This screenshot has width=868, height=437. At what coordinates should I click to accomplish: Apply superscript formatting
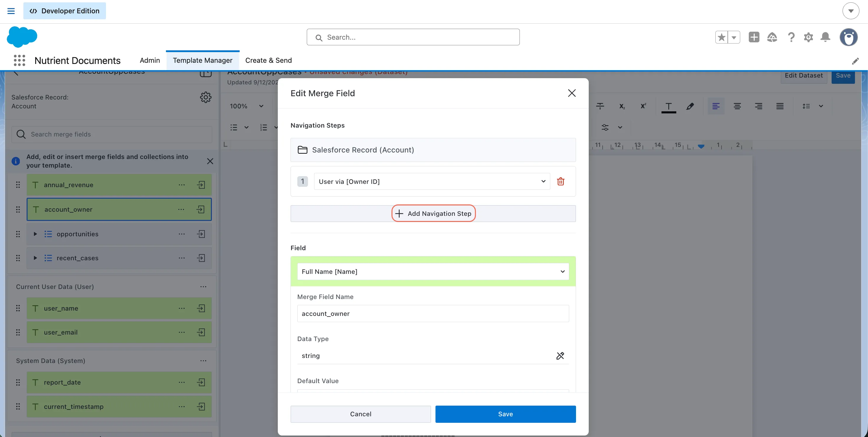pyautogui.click(x=643, y=106)
